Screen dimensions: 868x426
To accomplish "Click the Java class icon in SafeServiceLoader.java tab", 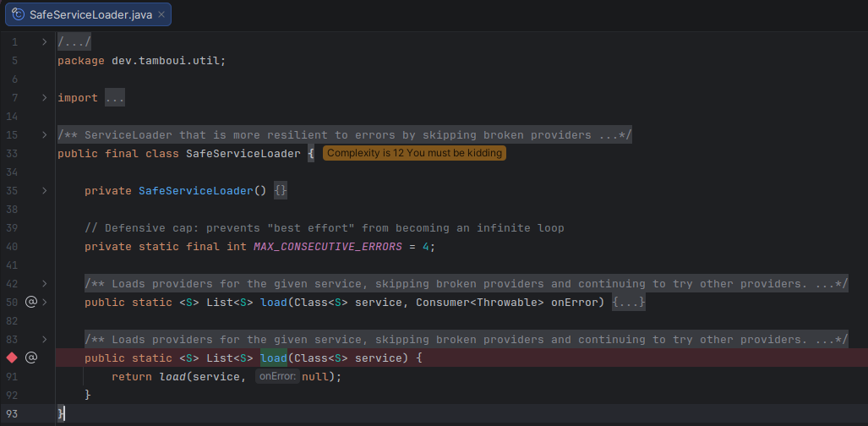I will [19, 14].
